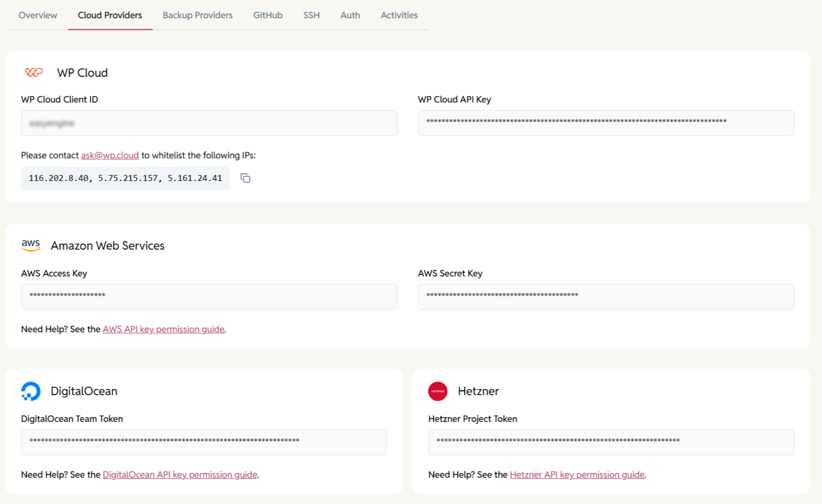Click the WP Cloud logo icon

coord(33,72)
